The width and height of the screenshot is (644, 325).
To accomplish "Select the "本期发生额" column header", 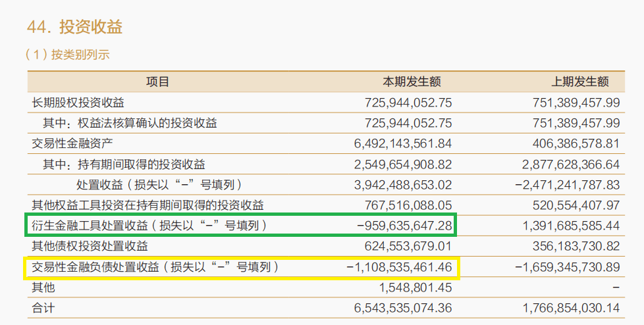I will pos(412,82).
